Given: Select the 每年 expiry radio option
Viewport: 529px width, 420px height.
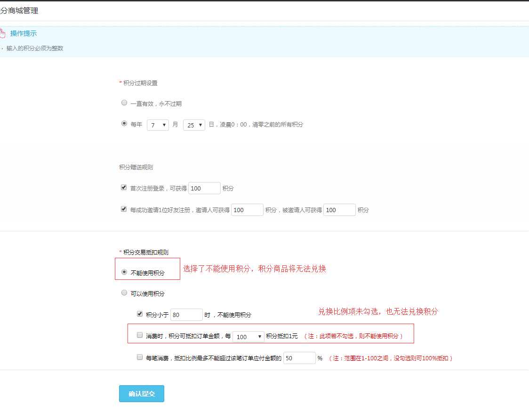Looking at the screenshot, I should point(124,124).
